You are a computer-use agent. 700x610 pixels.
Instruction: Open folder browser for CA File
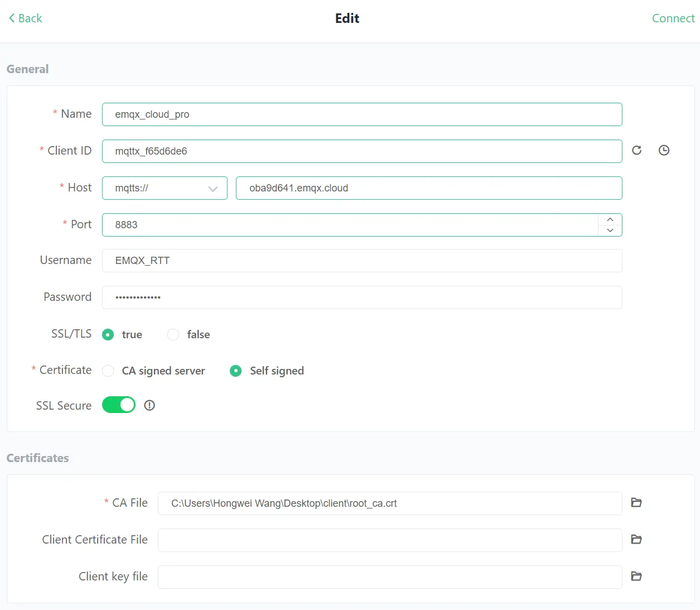(x=636, y=503)
